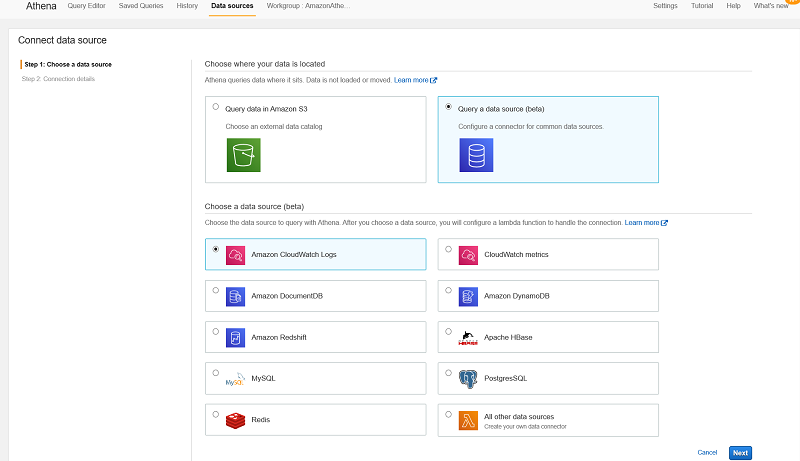Open Help in top bar

point(733,6)
